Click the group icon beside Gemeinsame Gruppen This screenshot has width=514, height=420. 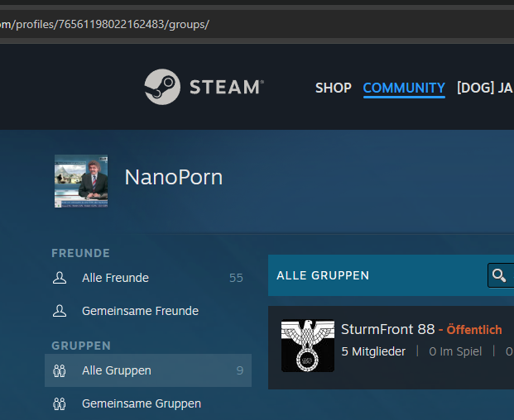point(59,403)
